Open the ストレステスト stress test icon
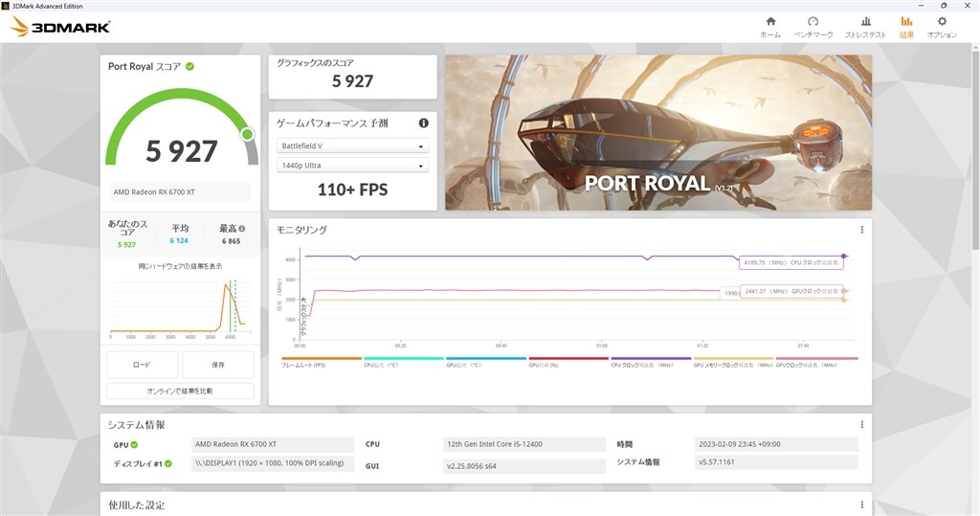 click(x=865, y=21)
